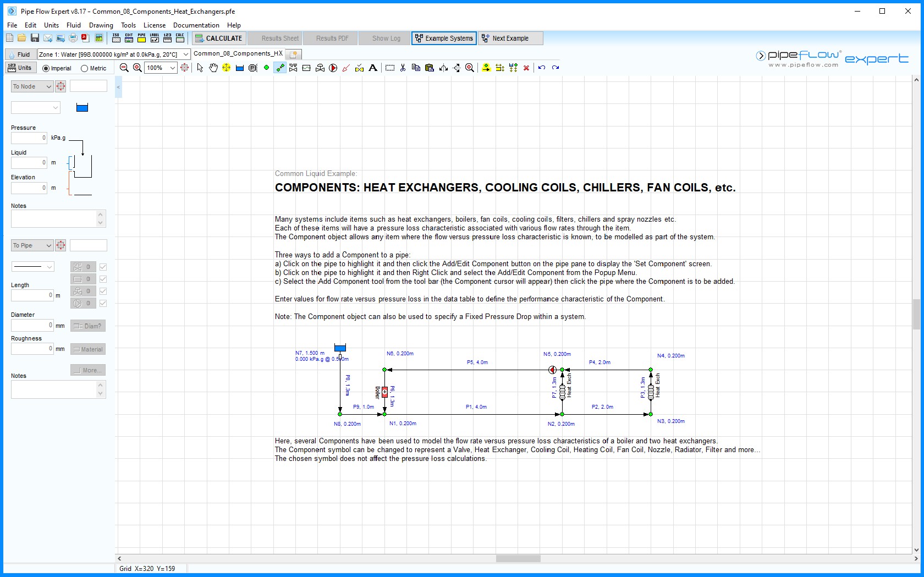Open the Units menu
924x577 pixels.
[x=51, y=25]
